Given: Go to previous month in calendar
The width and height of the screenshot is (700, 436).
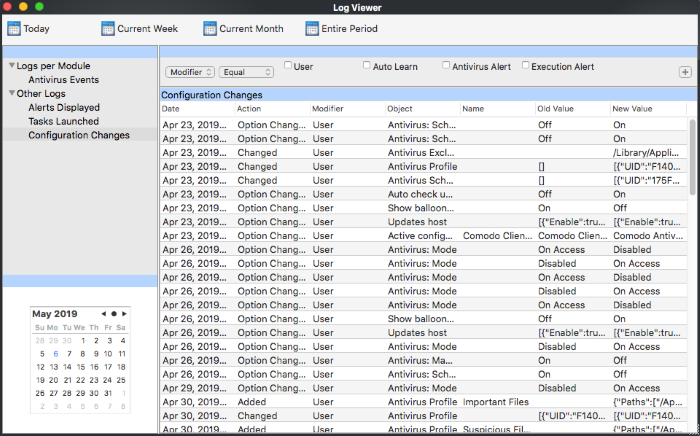Looking at the screenshot, I should 103,313.
